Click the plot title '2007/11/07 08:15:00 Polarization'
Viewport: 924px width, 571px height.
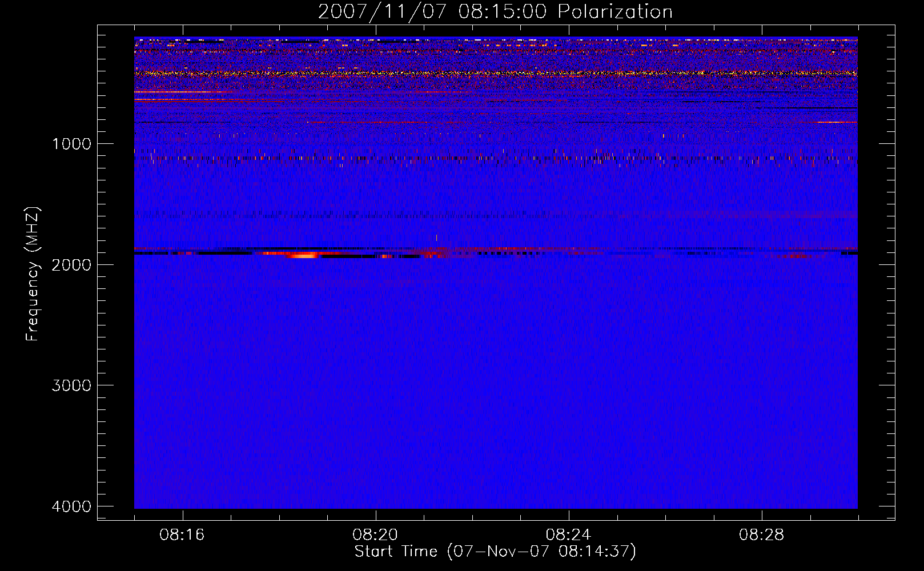pos(495,11)
